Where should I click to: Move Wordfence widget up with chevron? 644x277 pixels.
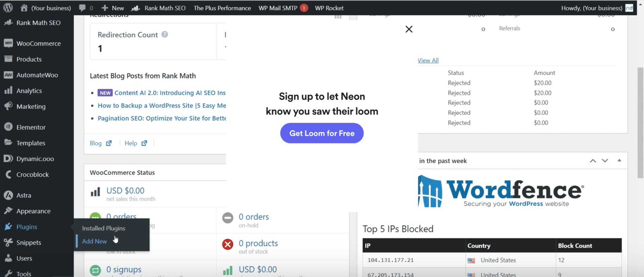coord(593,161)
